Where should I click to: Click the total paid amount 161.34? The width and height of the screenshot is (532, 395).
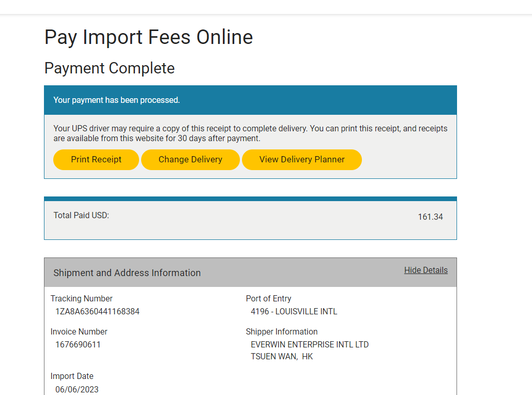430,217
